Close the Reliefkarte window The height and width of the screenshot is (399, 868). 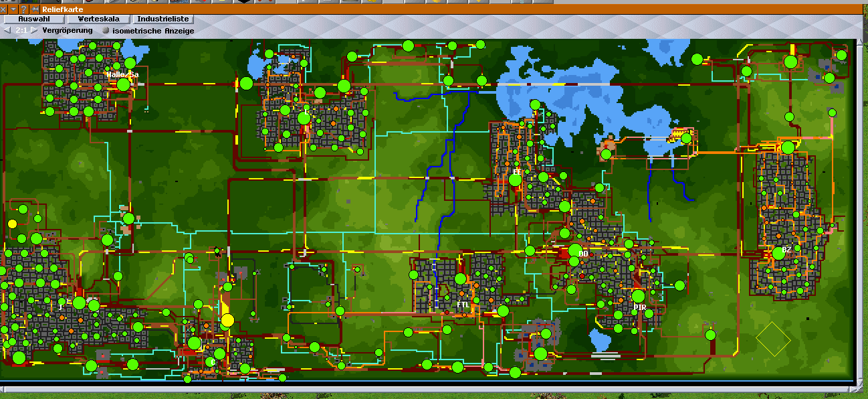click(3, 9)
